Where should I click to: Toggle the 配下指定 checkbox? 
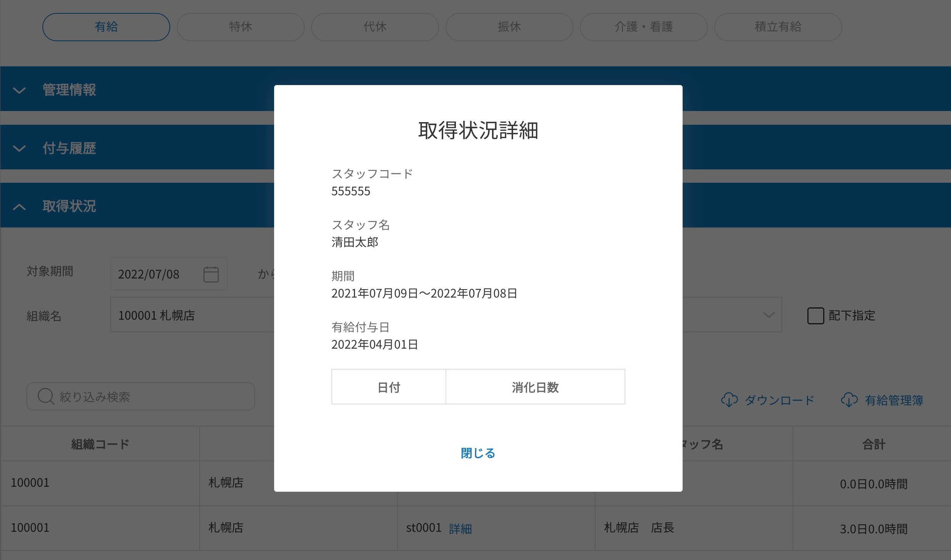[815, 316]
